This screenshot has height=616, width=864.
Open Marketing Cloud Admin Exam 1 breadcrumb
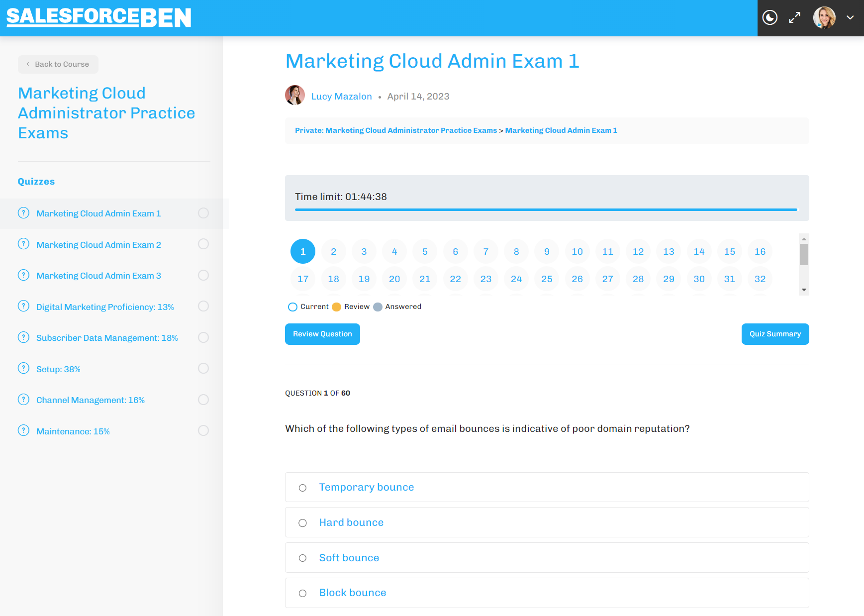[561, 130]
